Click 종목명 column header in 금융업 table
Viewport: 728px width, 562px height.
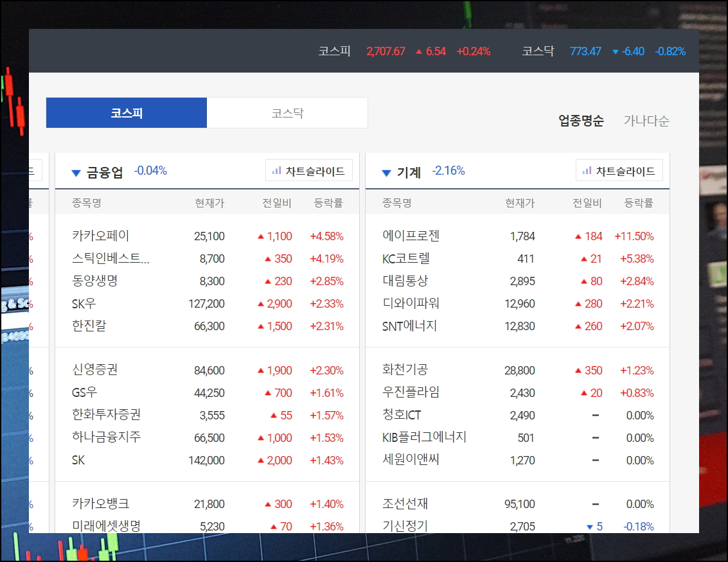pyautogui.click(x=87, y=203)
